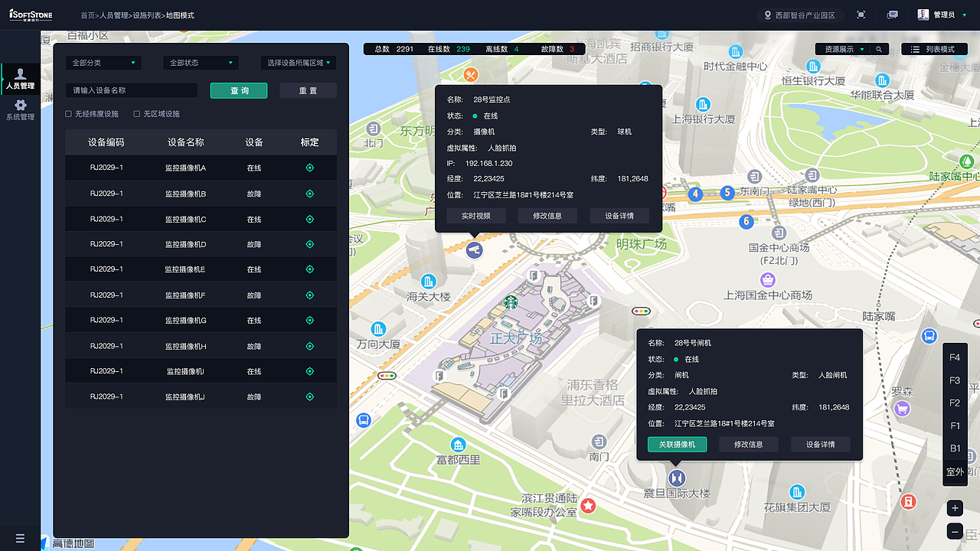Click the 离线数 4 counter
The height and width of the screenshot is (551, 980).
502,49
